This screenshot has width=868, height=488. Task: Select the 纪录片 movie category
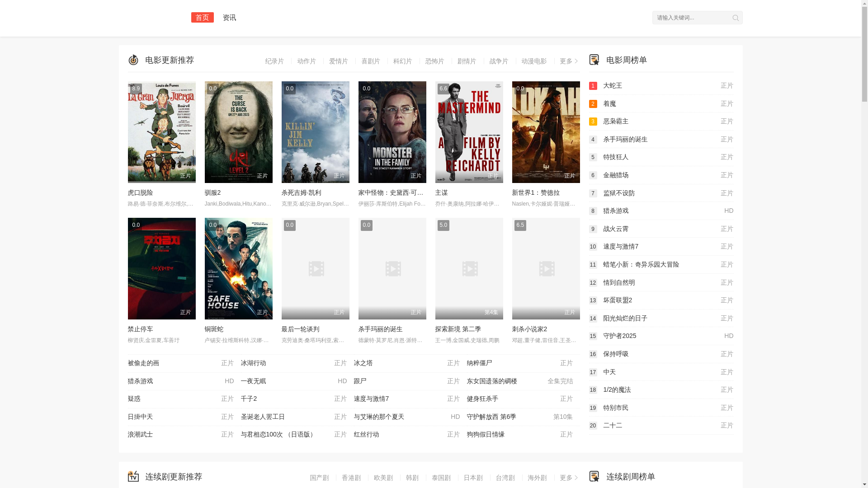274,61
